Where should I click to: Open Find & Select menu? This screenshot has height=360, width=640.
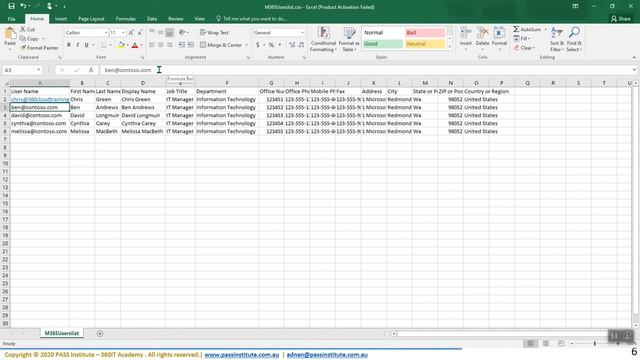pyautogui.click(x=574, y=39)
